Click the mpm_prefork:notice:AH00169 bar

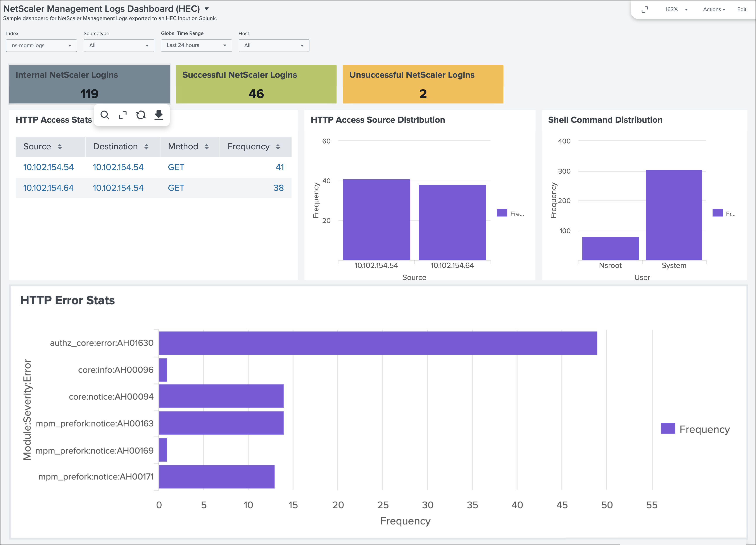point(163,450)
